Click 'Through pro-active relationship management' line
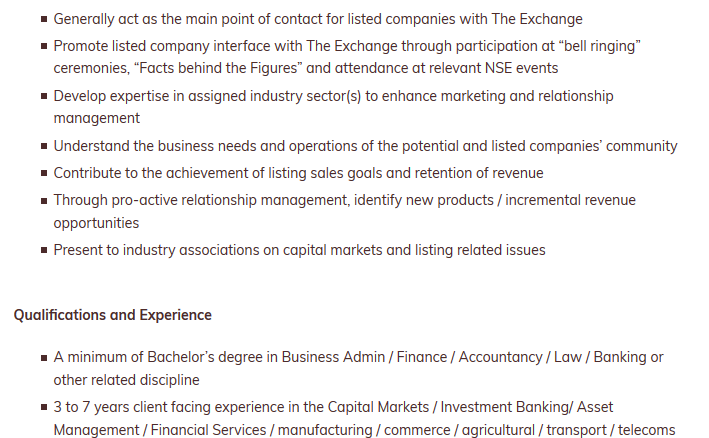The height and width of the screenshot is (438, 709). click(x=345, y=200)
